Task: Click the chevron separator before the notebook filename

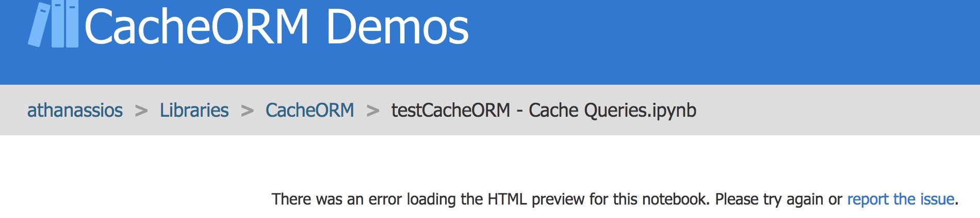Action: tap(372, 111)
